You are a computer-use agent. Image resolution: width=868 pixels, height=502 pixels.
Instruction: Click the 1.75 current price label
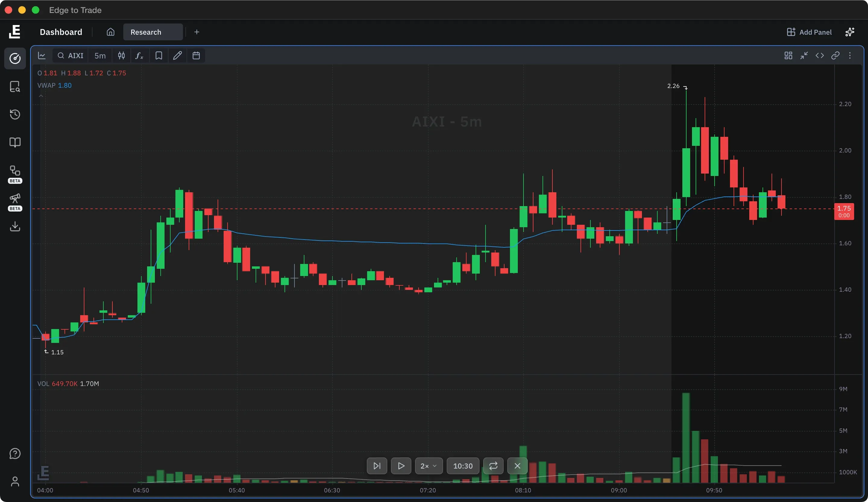[844, 212]
